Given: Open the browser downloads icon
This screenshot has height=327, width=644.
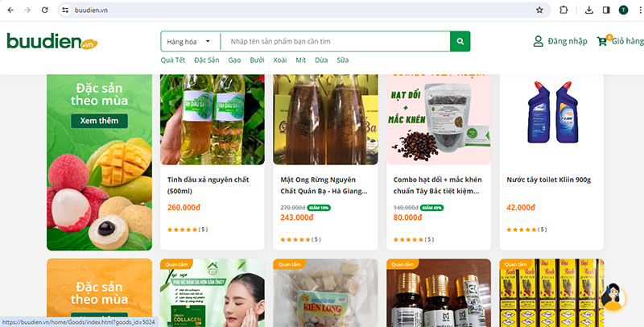Looking at the screenshot, I should click(589, 10).
